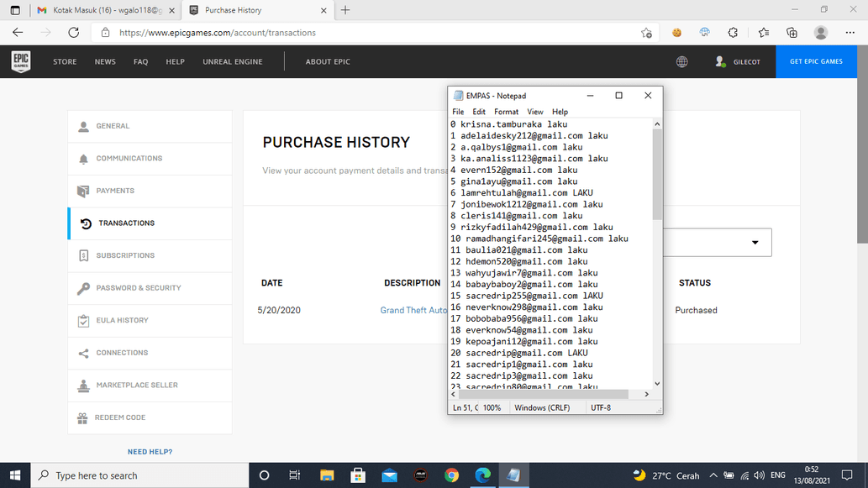Open the Favorites list icon

tap(764, 33)
